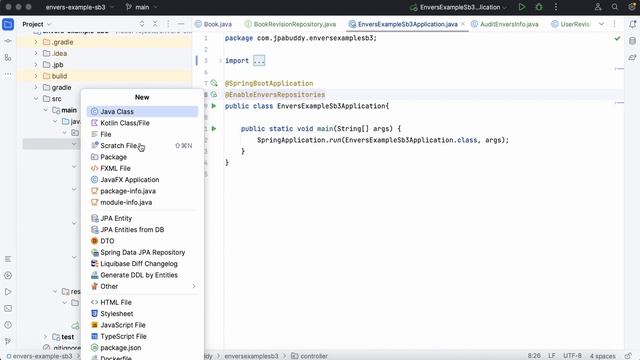Collapse the main folder
Viewport: 640px width, 360px height.
coord(45,110)
